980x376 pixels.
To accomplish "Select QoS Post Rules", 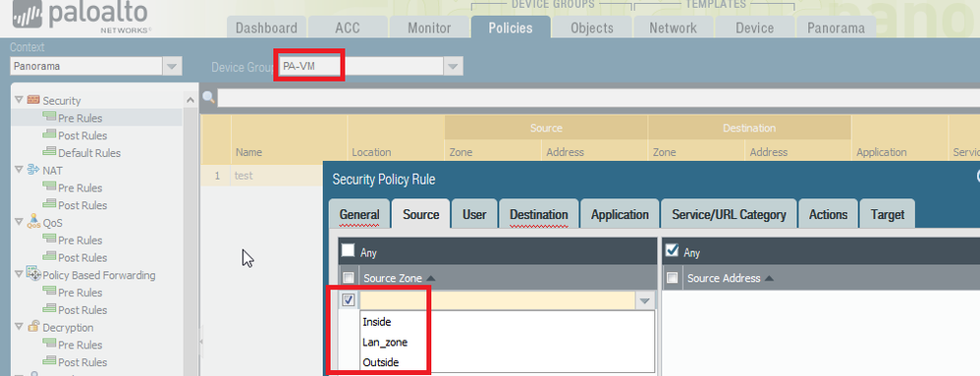I will 82,258.
